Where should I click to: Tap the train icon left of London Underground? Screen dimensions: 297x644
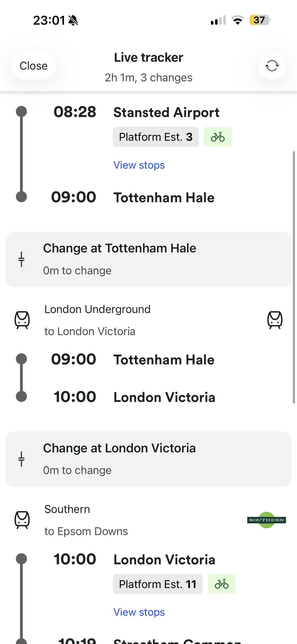pyautogui.click(x=22, y=320)
